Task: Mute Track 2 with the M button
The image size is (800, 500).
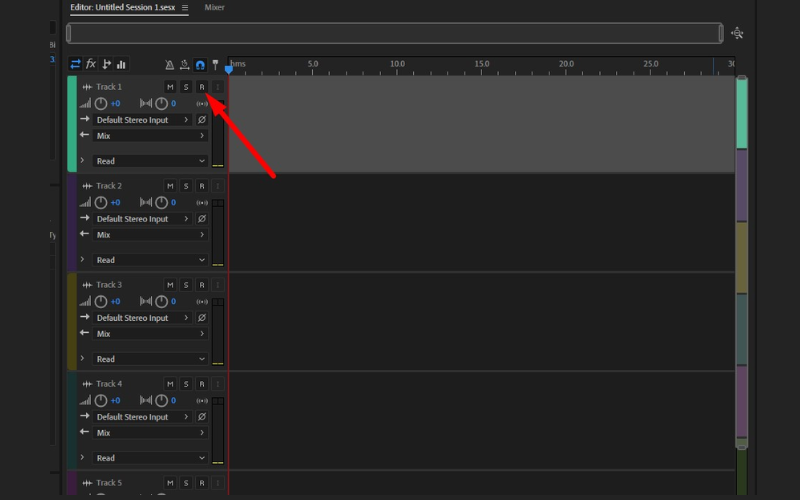Action: (x=170, y=186)
